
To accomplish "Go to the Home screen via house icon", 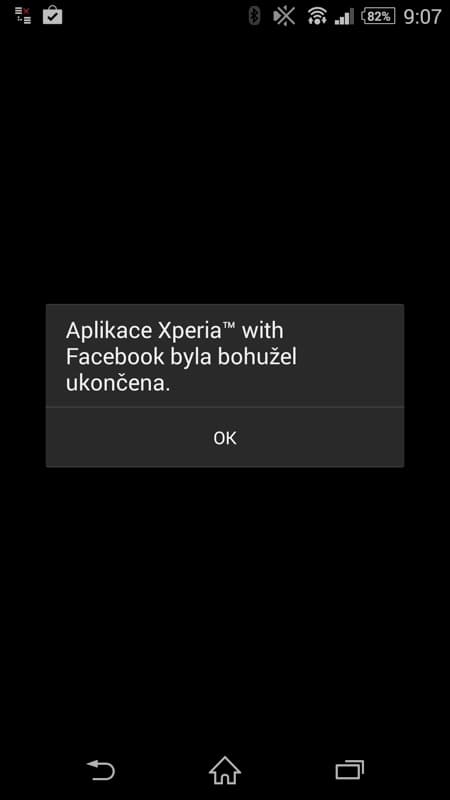I will 225,770.
